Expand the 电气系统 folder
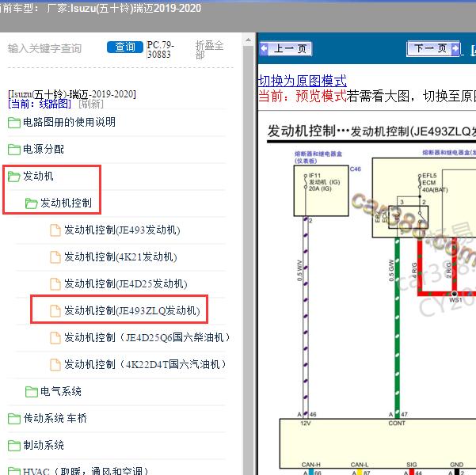The width and height of the screenshot is (476, 475). click(61, 391)
